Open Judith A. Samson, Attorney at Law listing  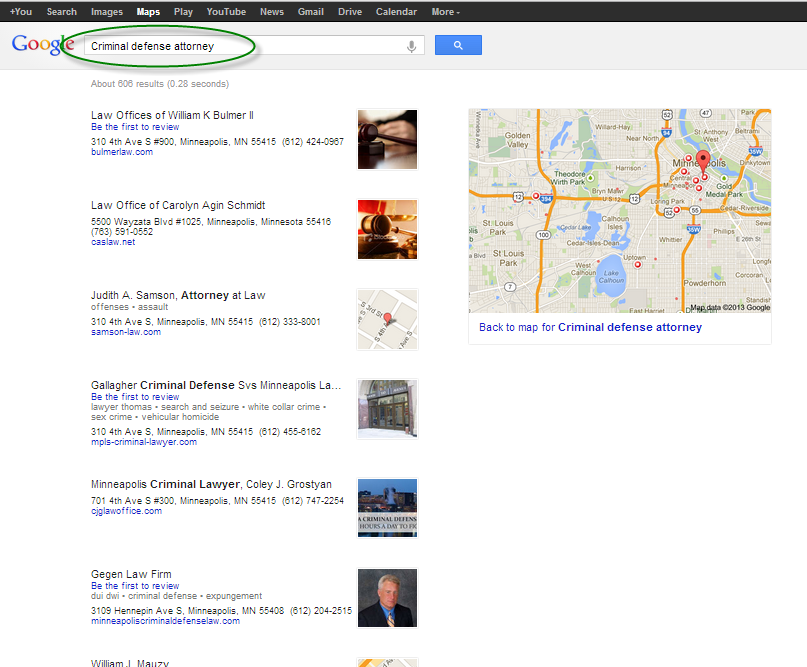[178, 295]
